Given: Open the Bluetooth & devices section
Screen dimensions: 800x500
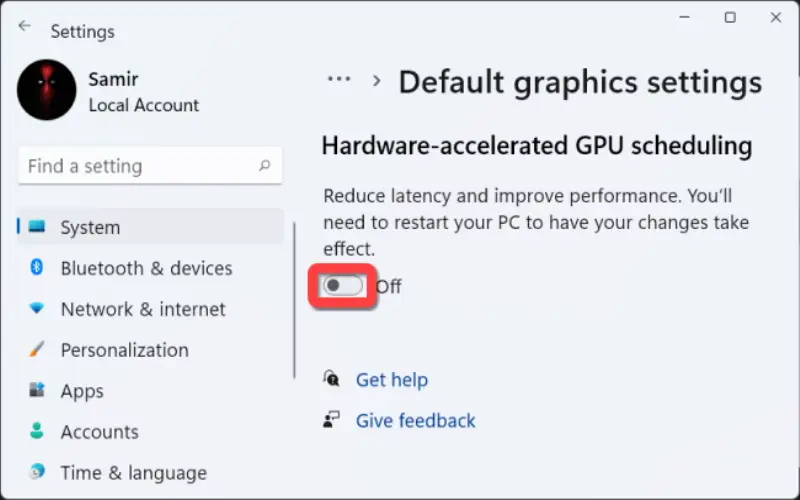Looking at the screenshot, I should coord(146,268).
